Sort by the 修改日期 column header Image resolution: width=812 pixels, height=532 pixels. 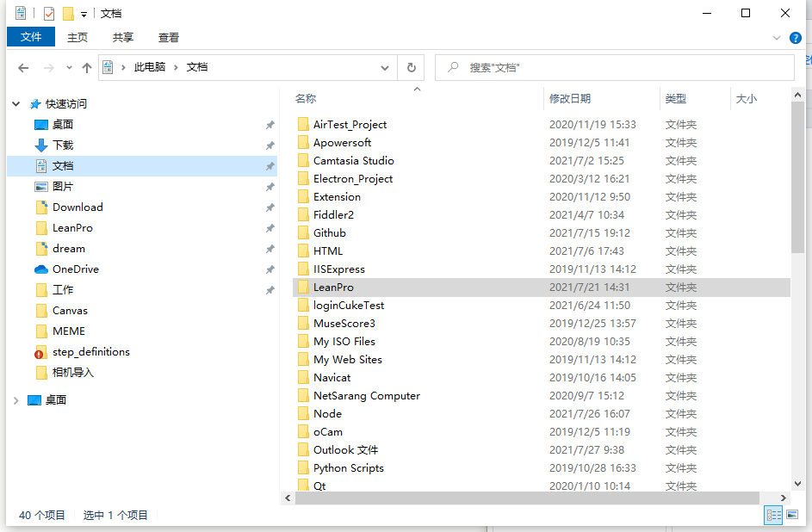pos(570,99)
